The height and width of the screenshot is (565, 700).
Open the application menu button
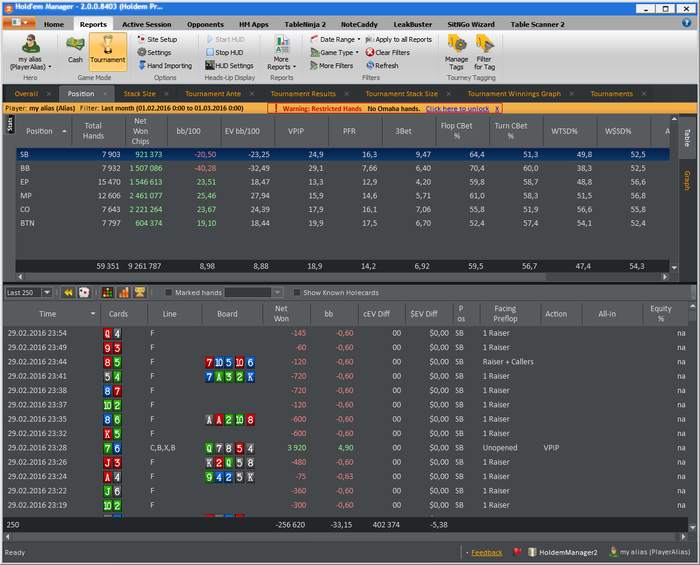(17, 22)
